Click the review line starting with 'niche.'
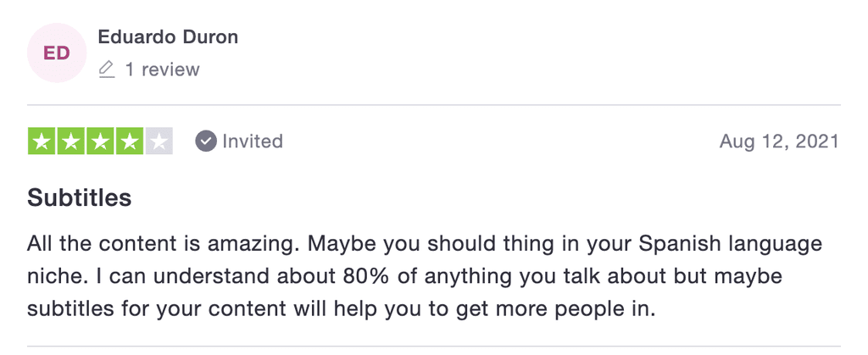The image size is (868, 355). click(x=404, y=276)
